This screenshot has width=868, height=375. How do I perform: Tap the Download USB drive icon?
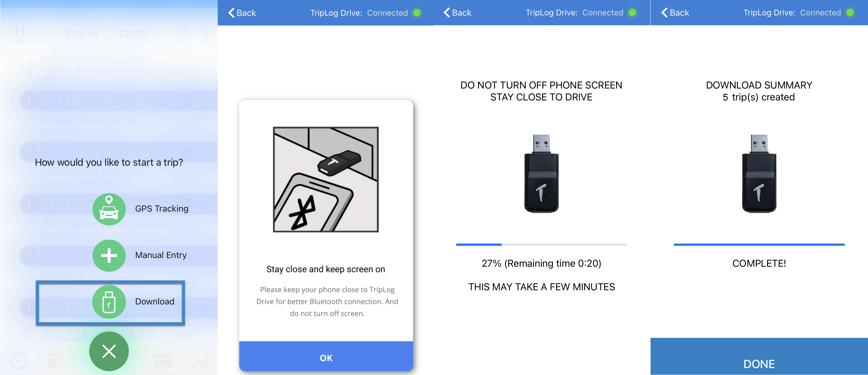pyautogui.click(x=109, y=302)
